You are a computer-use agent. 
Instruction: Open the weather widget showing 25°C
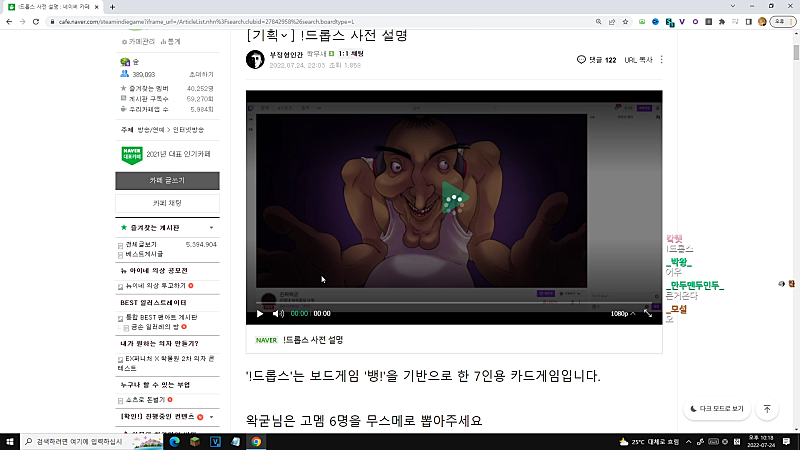[x=649, y=442]
